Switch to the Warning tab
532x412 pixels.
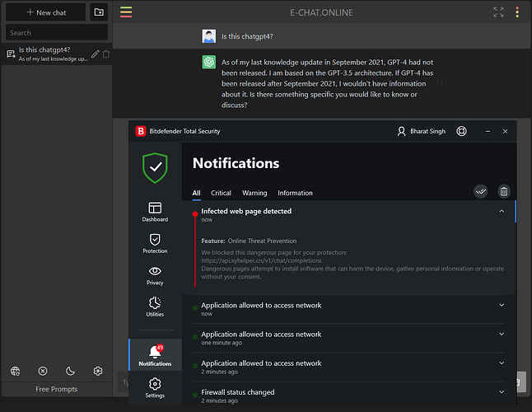click(x=254, y=193)
